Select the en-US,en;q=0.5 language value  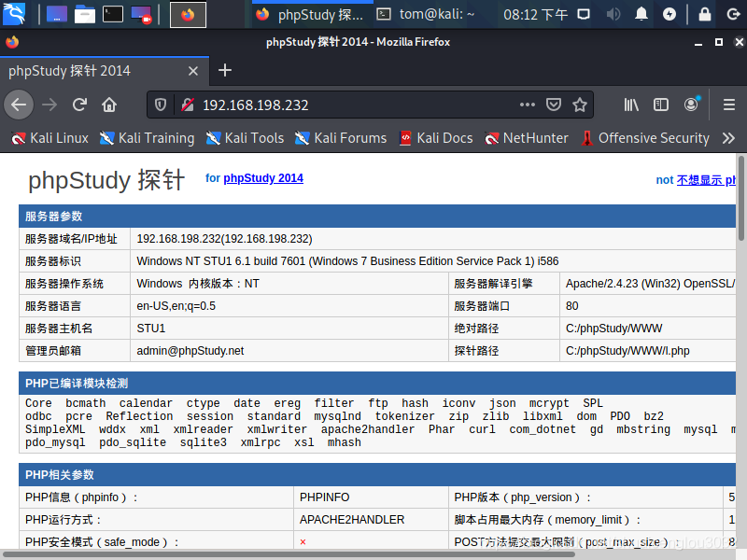pos(176,306)
